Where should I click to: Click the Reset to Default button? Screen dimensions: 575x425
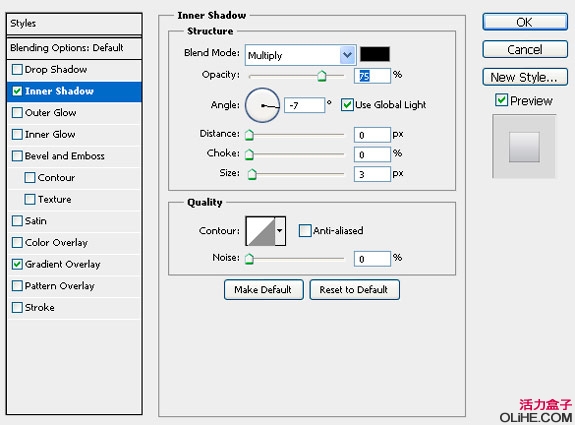click(354, 290)
